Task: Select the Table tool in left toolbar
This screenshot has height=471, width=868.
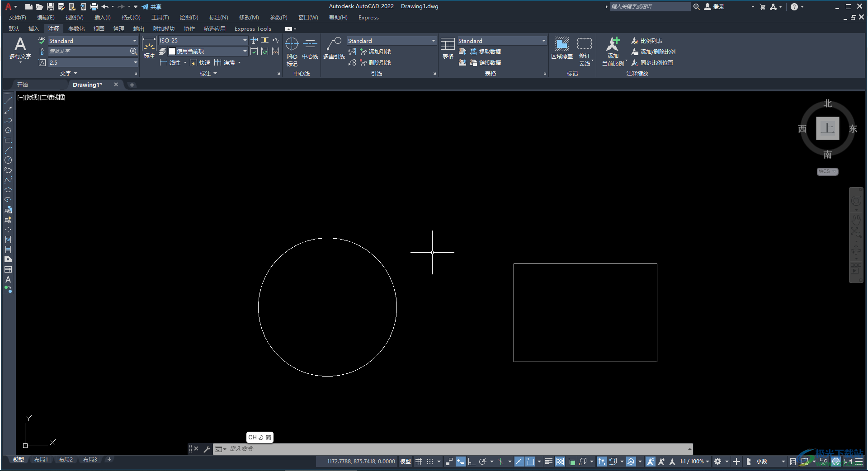Action: 8,269
